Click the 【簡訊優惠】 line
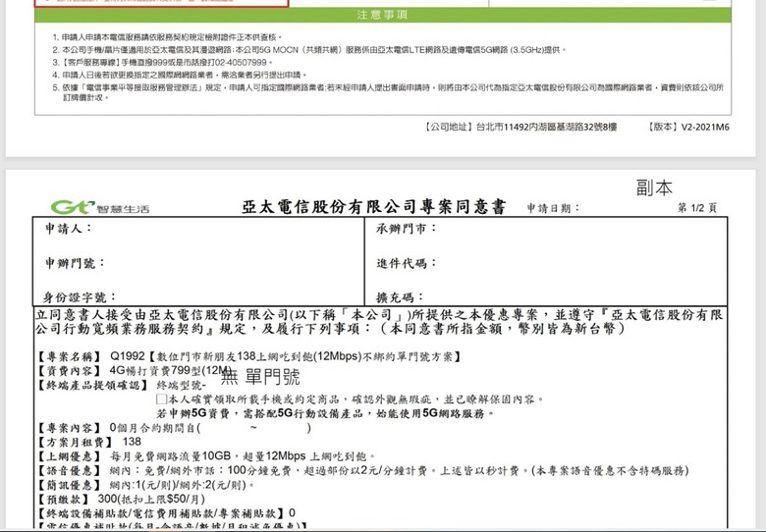The image size is (766, 532). click(146, 486)
